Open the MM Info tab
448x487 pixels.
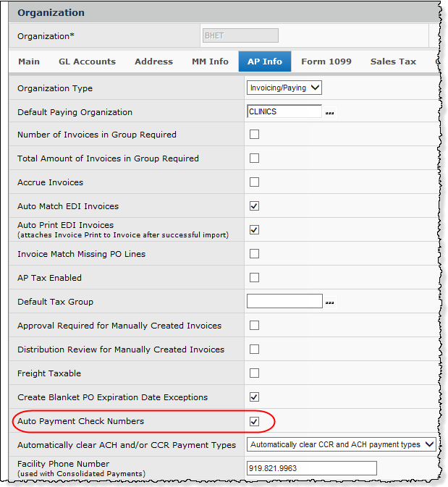point(210,62)
